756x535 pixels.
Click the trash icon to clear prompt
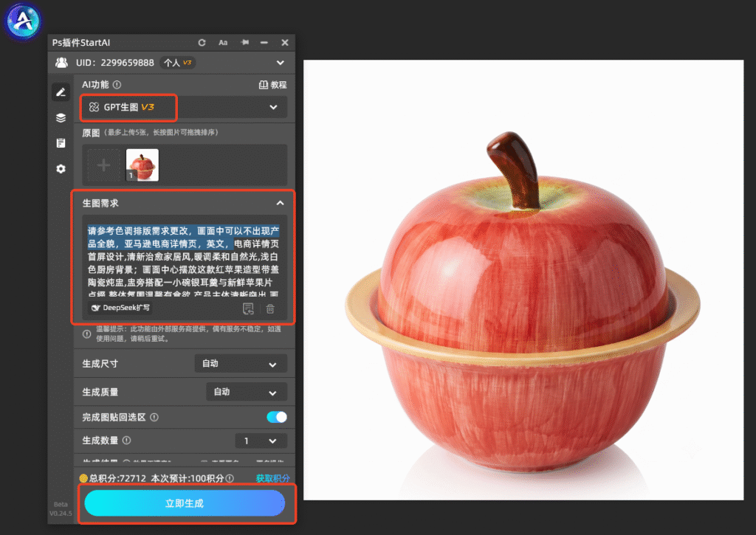tap(270, 309)
